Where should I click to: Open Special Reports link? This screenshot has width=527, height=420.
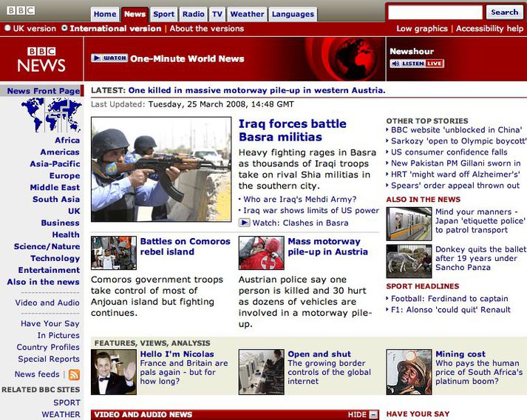49,359
